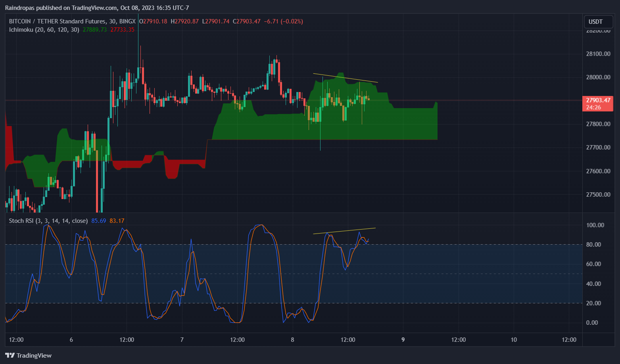
Task: Click the 20.00 oscillator scale label
Action: [593, 303]
